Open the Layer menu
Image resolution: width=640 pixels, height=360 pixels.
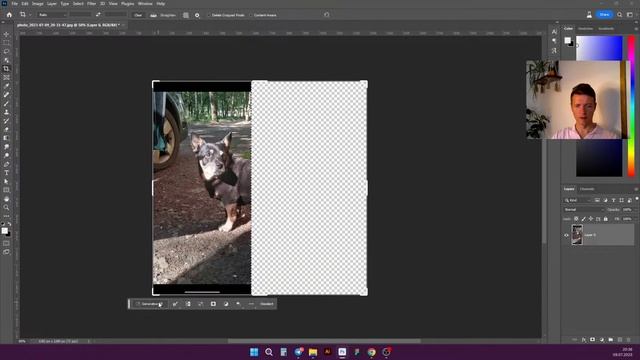tap(52, 4)
